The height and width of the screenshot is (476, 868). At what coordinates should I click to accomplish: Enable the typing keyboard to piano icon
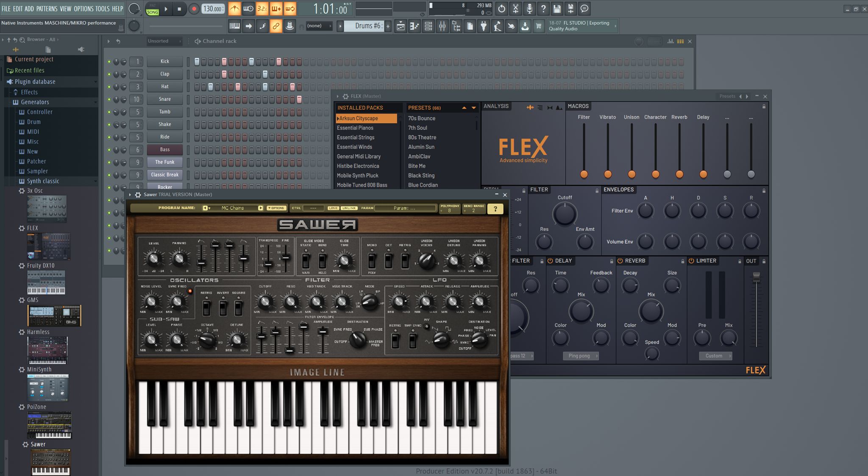[x=234, y=26]
